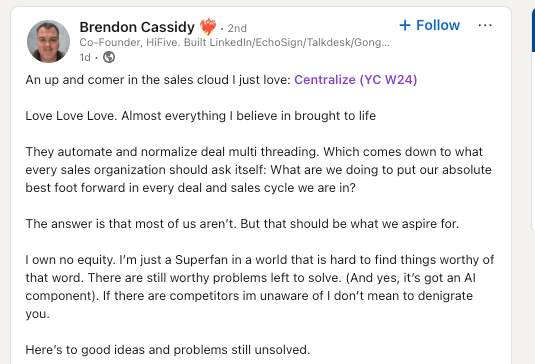The height and width of the screenshot is (364, 535).
Task: Click the paragraph about deal multi threading
Action: click(x=259, y=170)
